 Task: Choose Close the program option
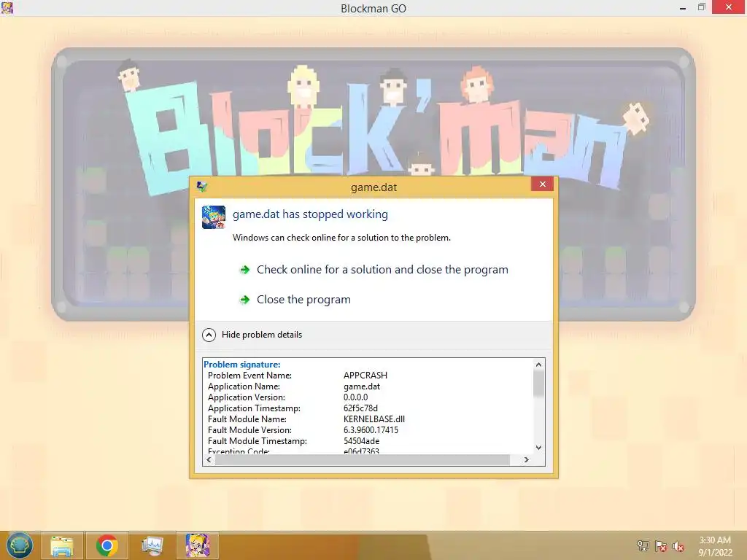click(x=303, y=300)
